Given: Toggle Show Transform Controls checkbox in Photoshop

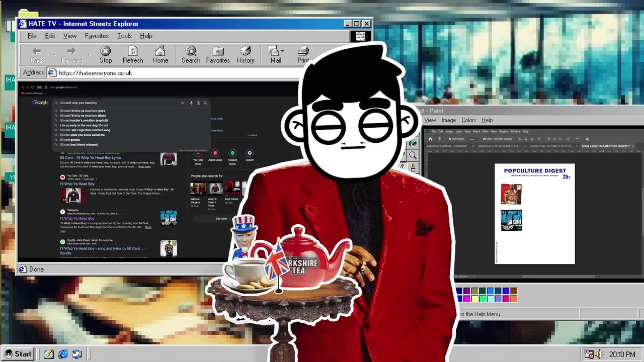Looking at the screenshot, I should click(484, 139).
